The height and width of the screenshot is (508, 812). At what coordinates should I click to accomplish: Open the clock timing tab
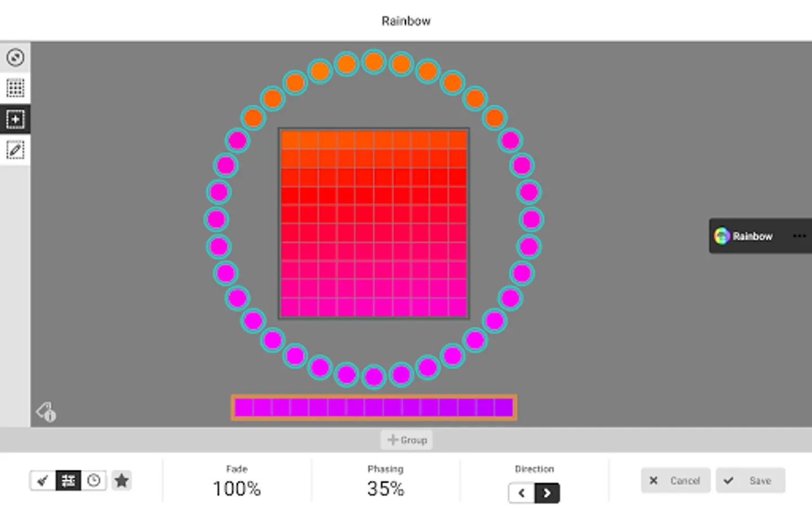(94, 481)
